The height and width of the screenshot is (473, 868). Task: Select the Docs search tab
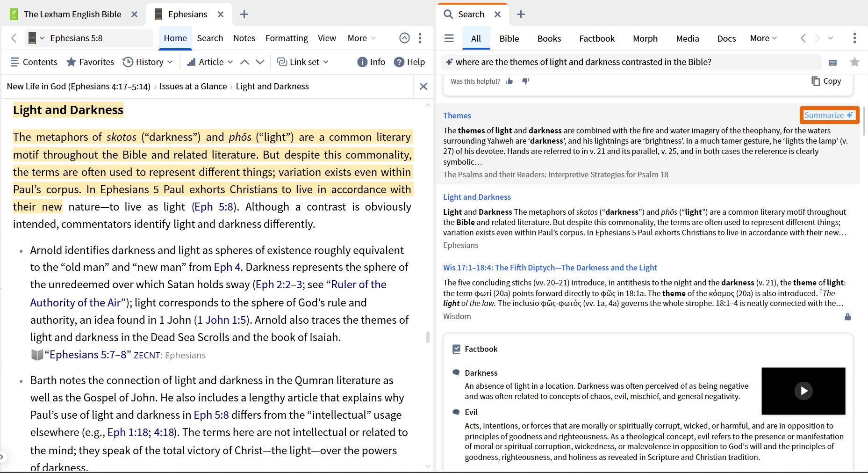point(726,39)
